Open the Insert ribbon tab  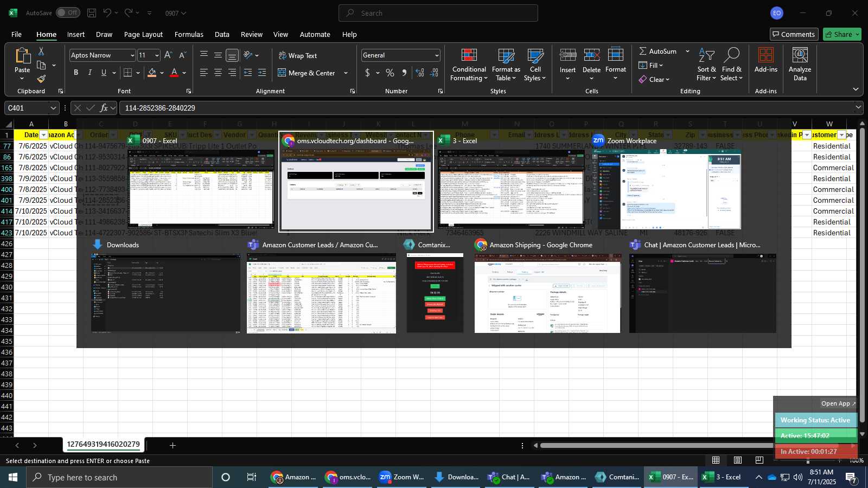[x=76, y=34]
